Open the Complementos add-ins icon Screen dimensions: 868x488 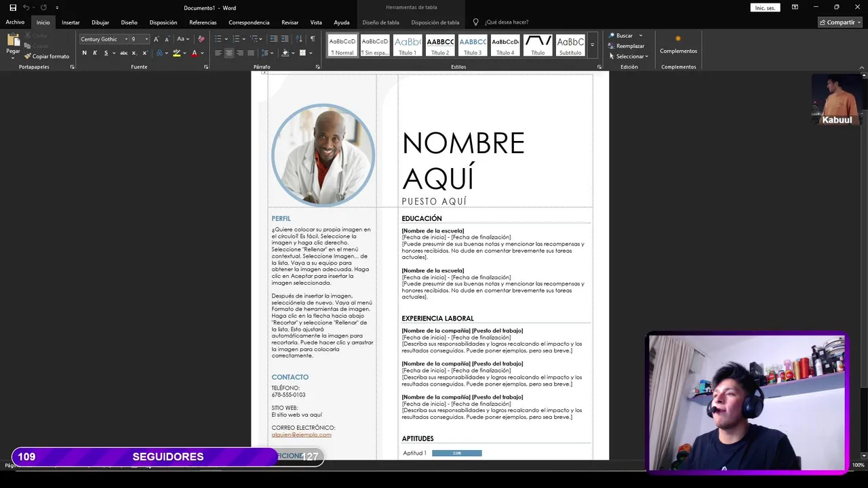(678, 39)
